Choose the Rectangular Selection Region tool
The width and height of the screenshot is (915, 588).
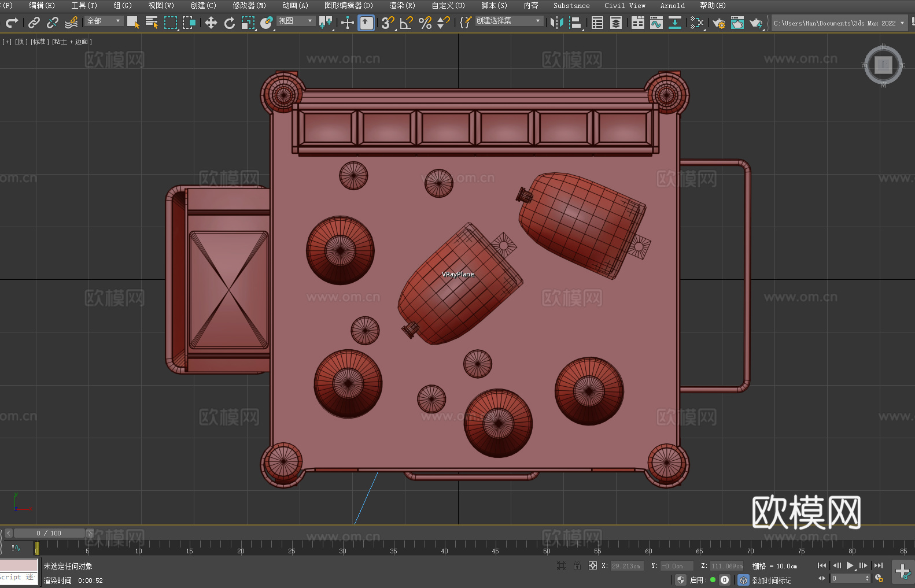[171, 23]
